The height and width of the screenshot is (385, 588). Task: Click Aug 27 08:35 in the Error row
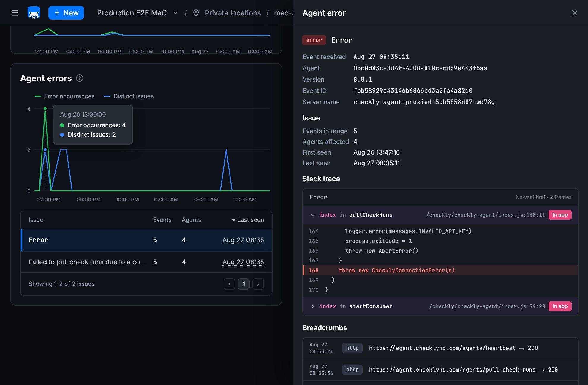[243, 240]
